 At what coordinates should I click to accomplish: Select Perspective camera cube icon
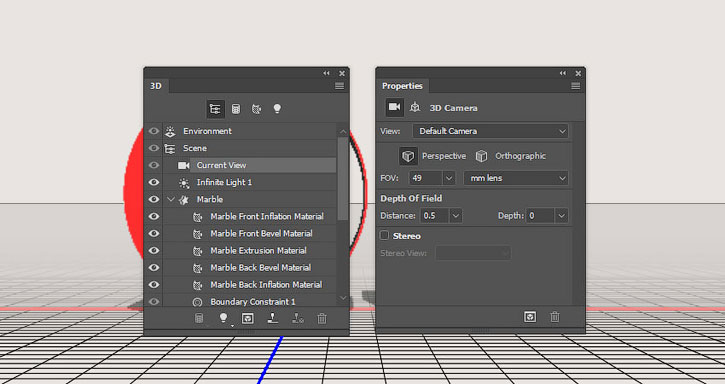408,156
